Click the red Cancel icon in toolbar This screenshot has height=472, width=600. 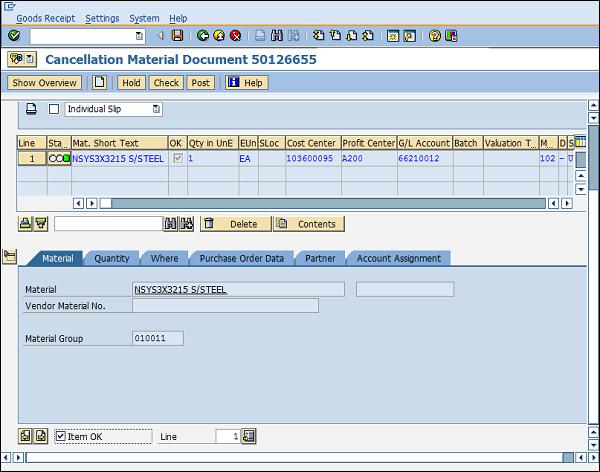tap(235, 35)
